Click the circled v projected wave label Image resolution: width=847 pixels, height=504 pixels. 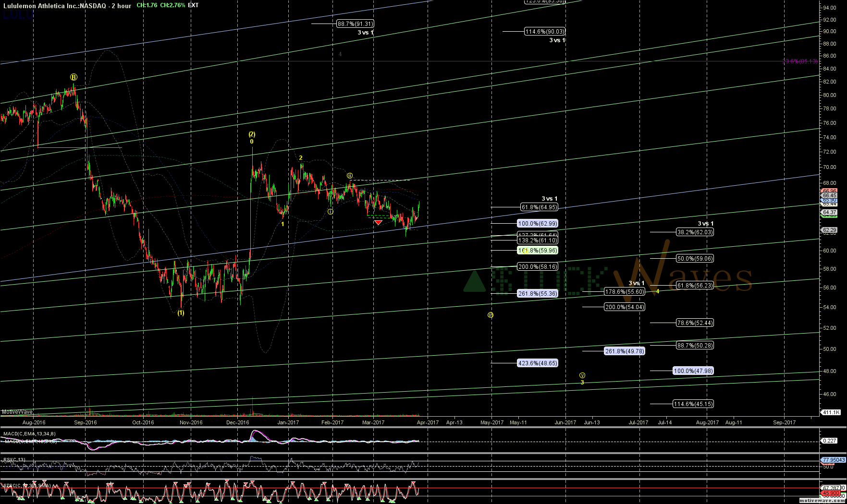582,375
